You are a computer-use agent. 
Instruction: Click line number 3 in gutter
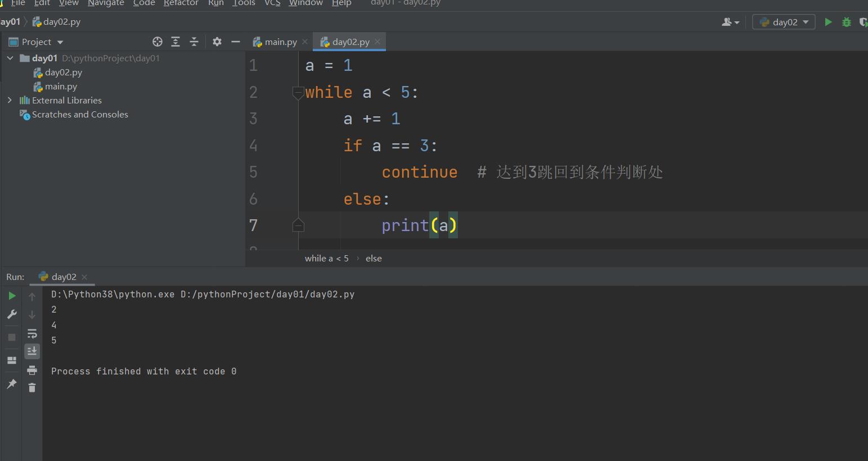(253, 119)
